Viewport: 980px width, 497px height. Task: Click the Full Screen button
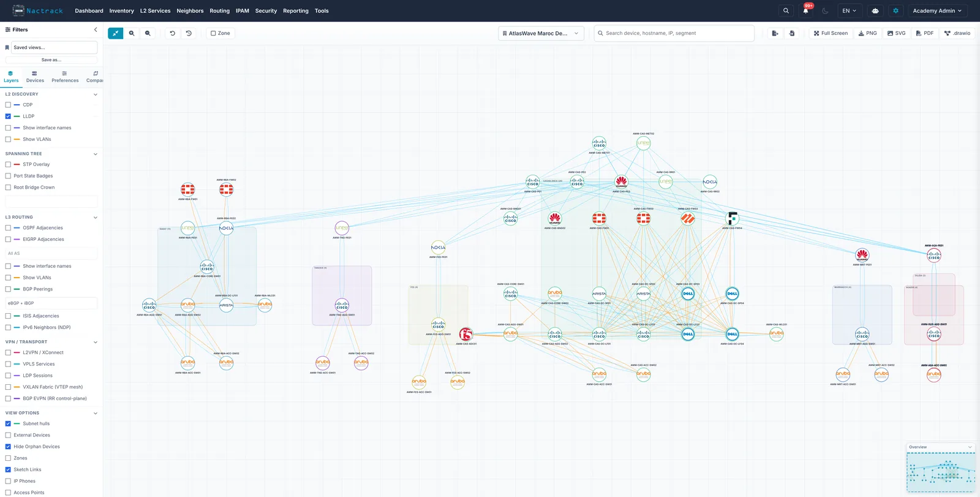click(x=831, y=33)
